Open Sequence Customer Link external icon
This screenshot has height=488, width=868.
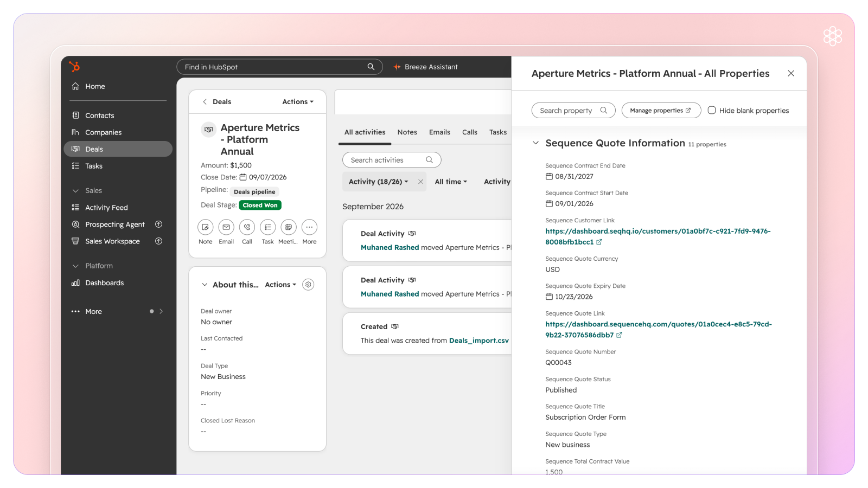599,242
